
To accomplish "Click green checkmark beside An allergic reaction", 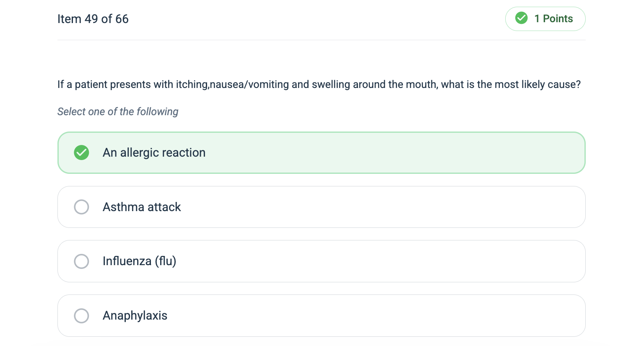I will (81, 152).
